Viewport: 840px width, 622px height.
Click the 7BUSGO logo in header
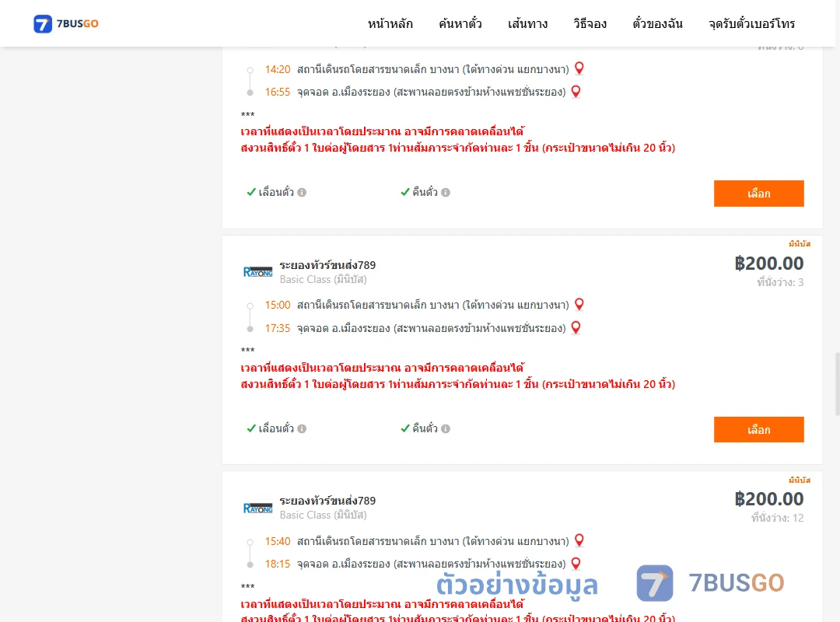[x=66, y=23]
